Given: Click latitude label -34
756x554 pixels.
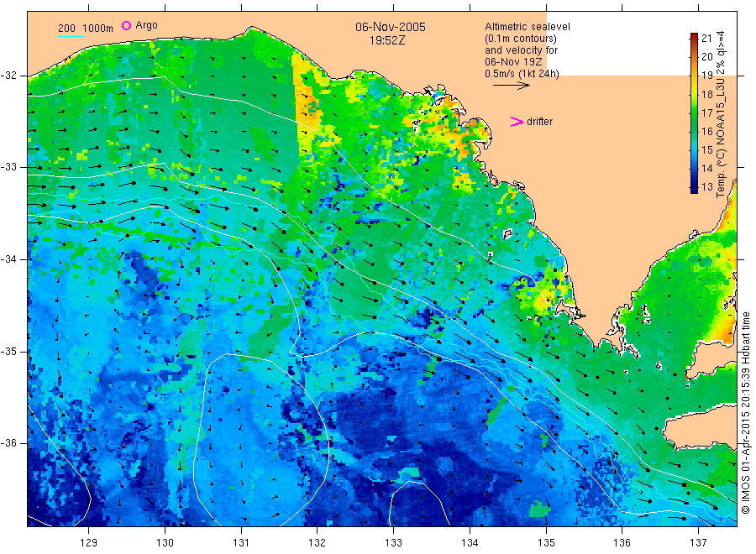Looking at the screenshot, I should point(8,259).
